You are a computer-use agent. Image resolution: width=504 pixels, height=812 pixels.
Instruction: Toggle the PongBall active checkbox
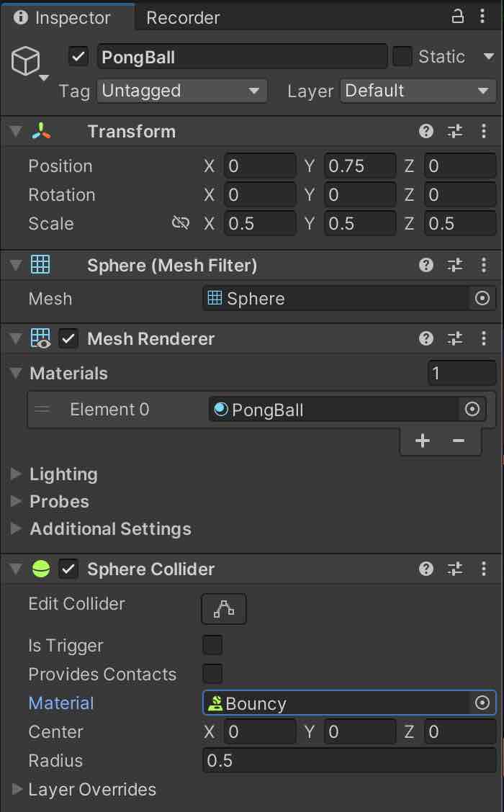pyautogui.click(x=78, y=56)
